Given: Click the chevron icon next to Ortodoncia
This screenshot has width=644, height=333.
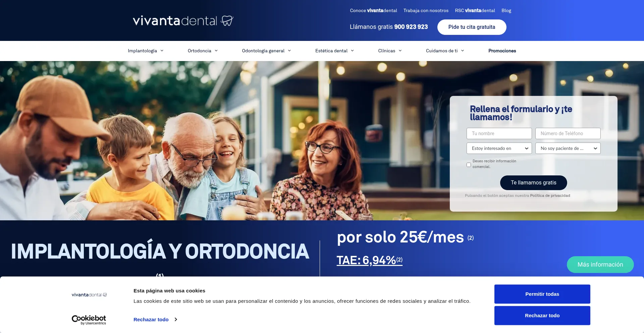Looking at the screenshot, I should click(x=216, y=51).
